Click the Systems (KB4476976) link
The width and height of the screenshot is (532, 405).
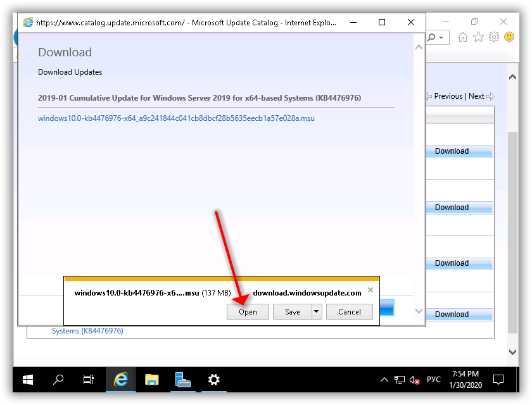click(87, 331)
